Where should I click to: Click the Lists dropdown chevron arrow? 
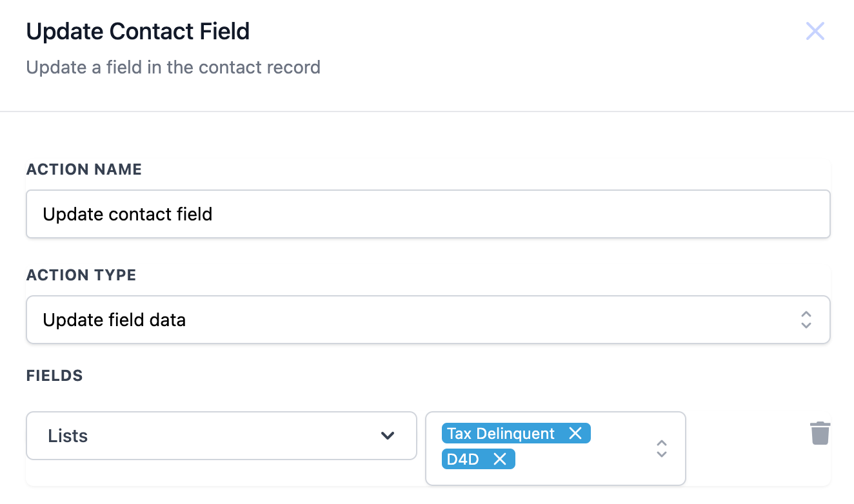(387, 436)
